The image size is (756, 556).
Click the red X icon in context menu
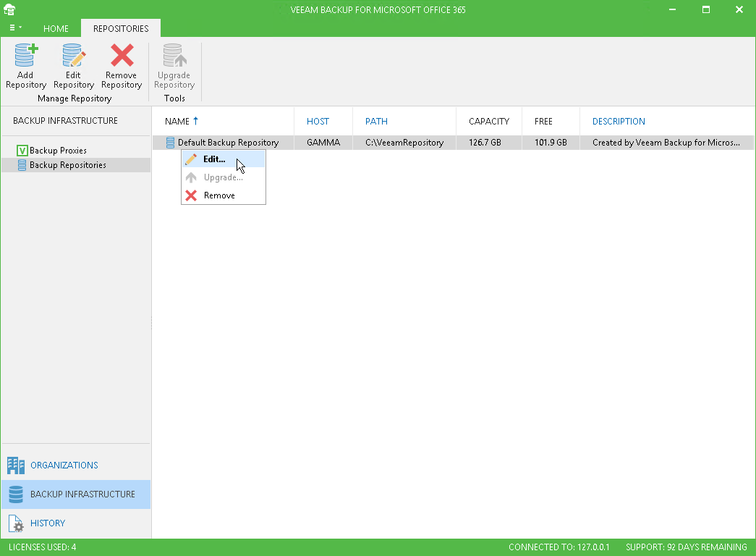coord(191,195)
